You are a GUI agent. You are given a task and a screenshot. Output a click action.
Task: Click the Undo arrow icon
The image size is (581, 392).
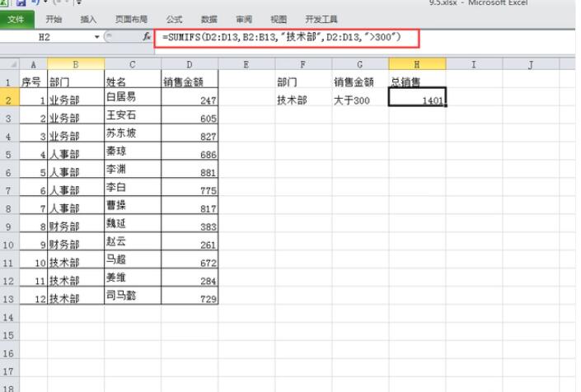click(x=36, y=3)
